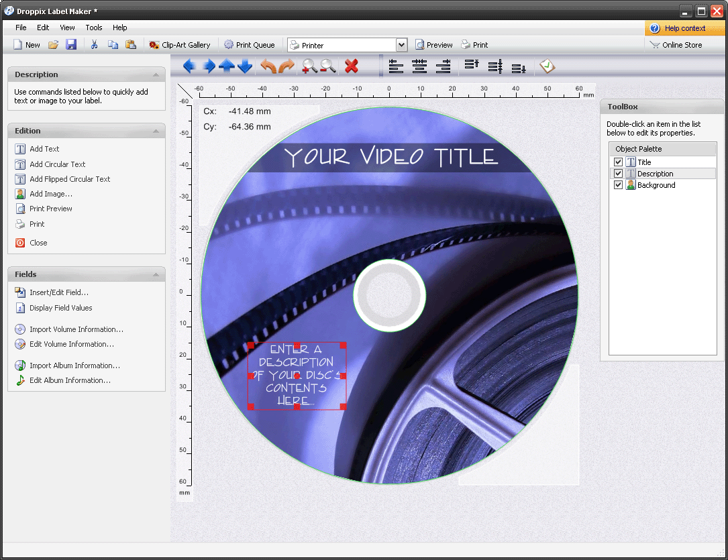Click Import Album Information
Viewport: 728px width, 560px height.
tap(68, 366)
